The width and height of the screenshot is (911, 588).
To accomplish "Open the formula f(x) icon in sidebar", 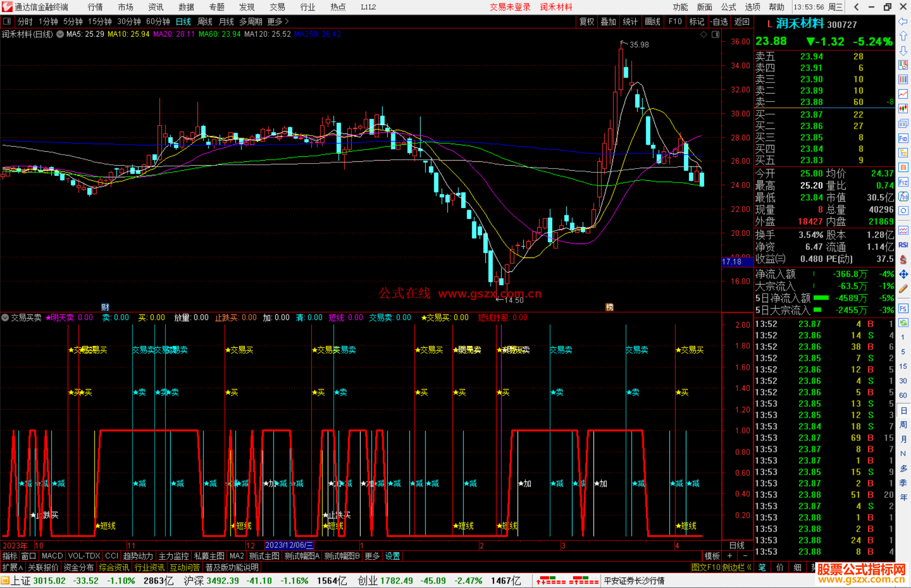I will pos(903,196).
